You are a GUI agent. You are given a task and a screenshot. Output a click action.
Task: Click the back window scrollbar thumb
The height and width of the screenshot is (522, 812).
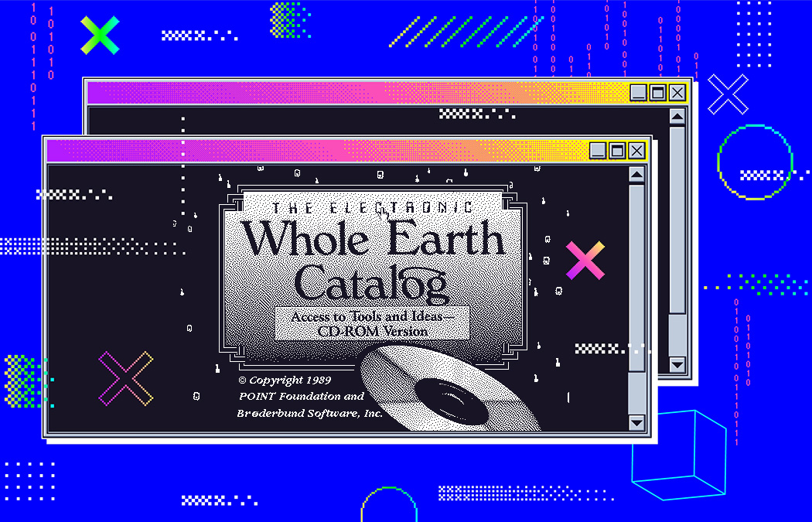(677, 220)
